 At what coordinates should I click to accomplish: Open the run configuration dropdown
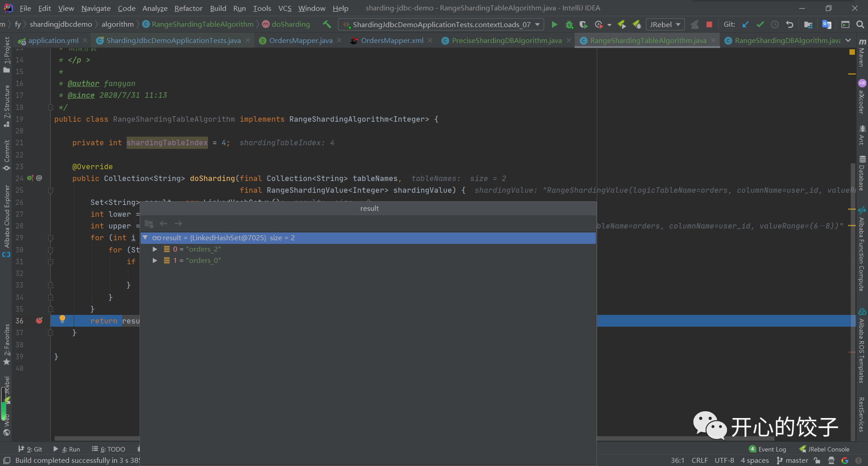(441, 24)
